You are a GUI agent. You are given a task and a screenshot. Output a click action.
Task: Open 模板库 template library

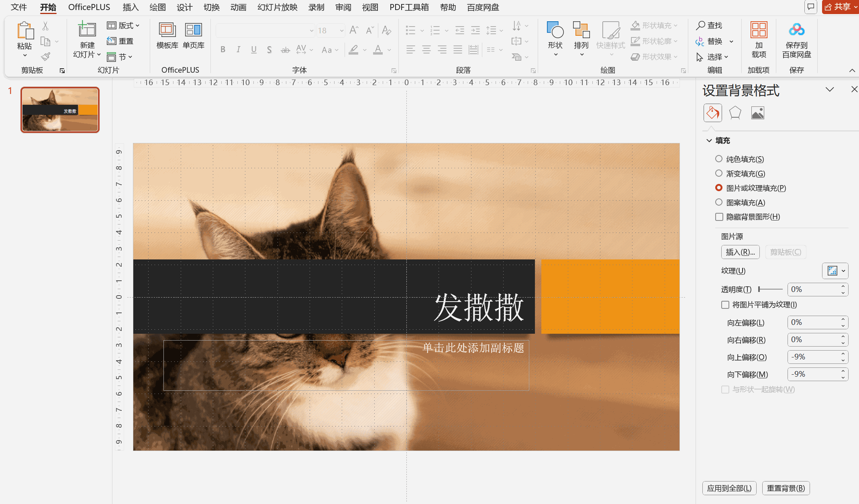click(x=167, y=36)
